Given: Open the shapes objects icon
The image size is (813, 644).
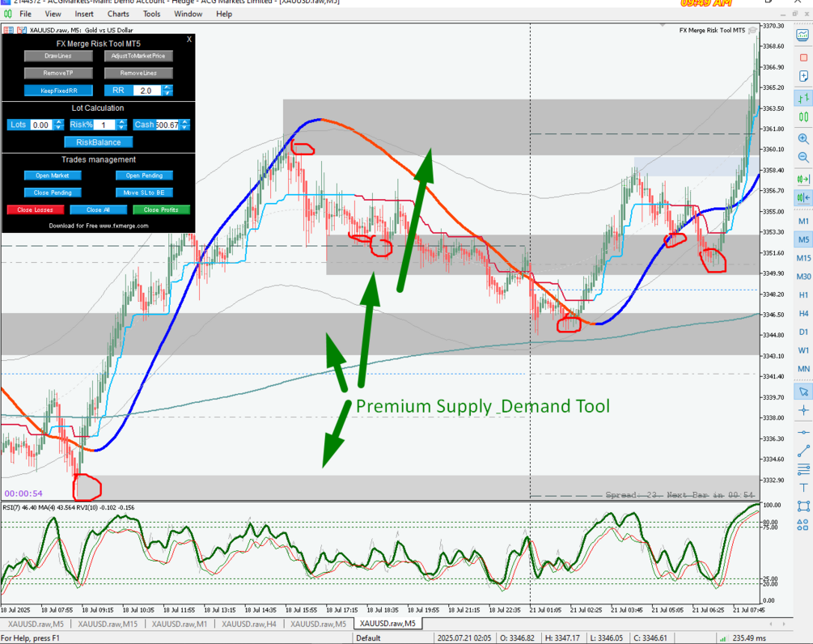Looking at the screenshot, I should (x=803, y=525).
